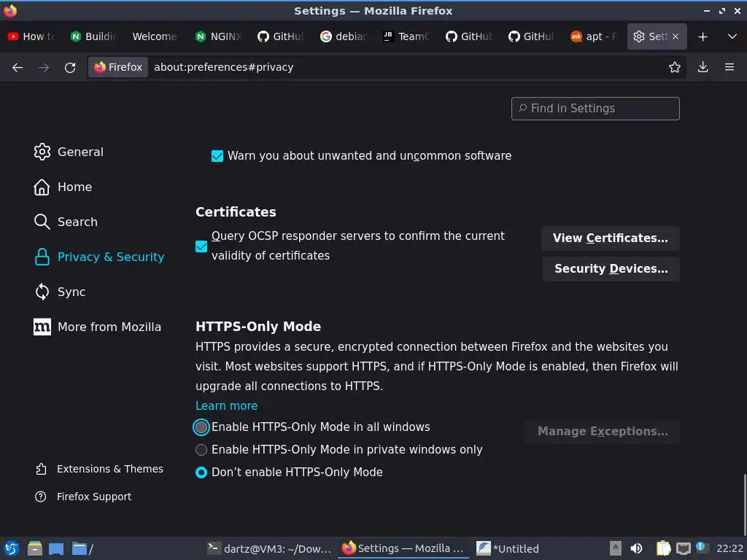Toggle the Query OCSP responder servers checkbox
This screenshot has height=560, width=747.
click(201, 246)
